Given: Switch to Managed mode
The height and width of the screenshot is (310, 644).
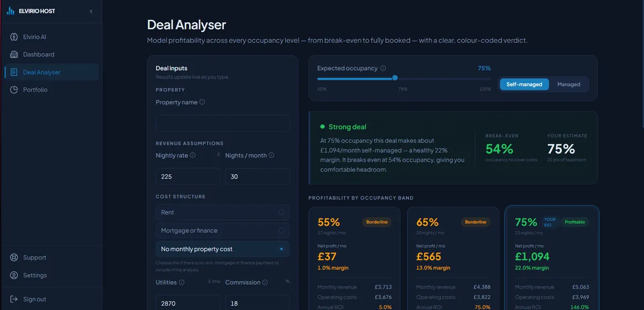Looking at the screenshot, I should coord(568,84).
